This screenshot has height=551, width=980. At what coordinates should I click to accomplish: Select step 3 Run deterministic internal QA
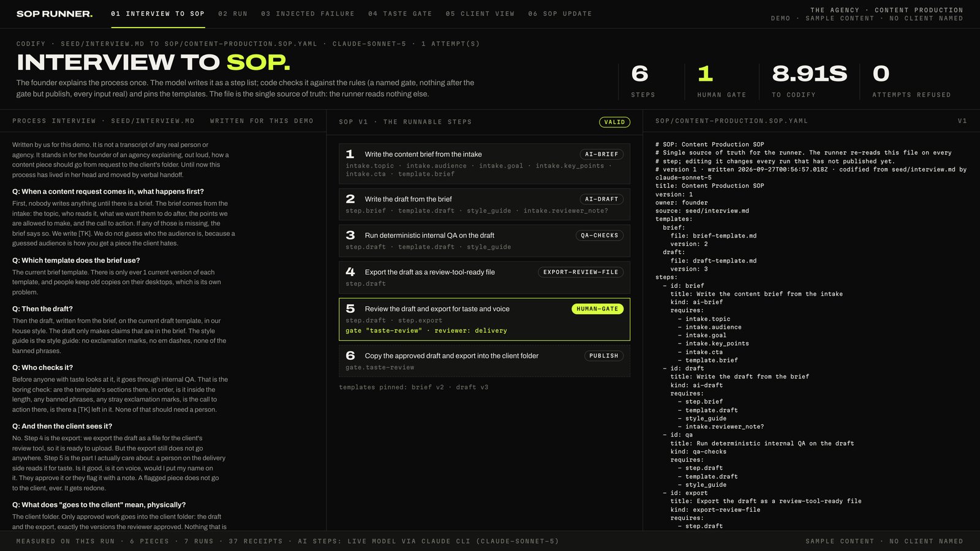tap(484, 241)
